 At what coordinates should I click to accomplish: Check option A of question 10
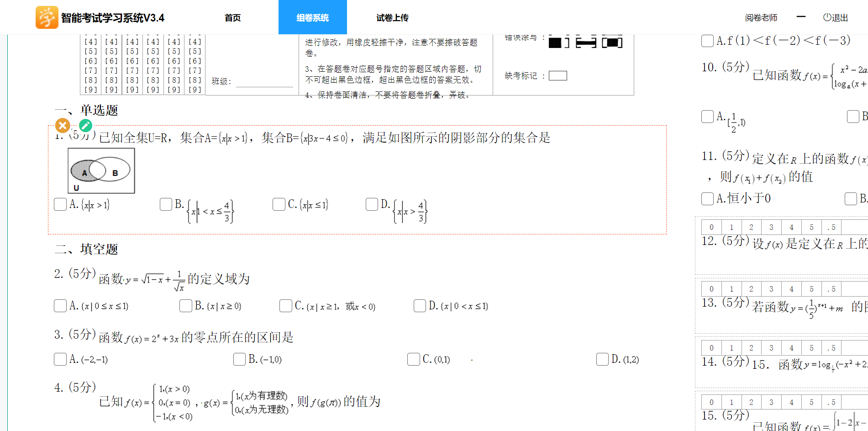[x=708, y=117]
